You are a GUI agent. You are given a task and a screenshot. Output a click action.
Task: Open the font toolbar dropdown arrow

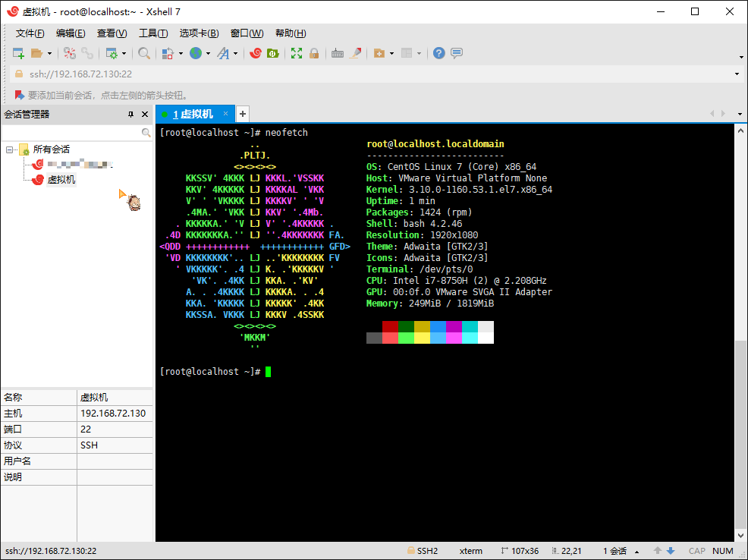[236, 53]
